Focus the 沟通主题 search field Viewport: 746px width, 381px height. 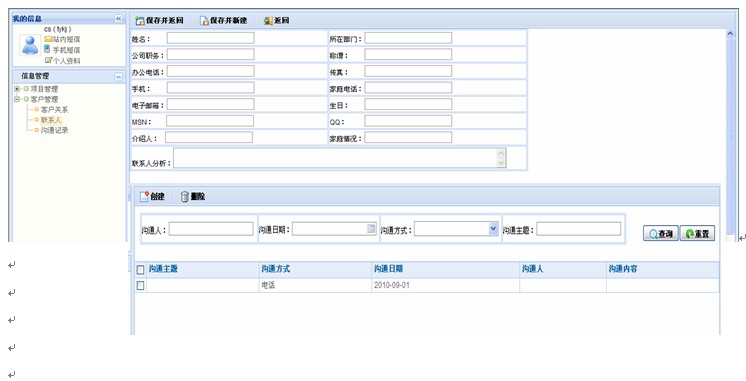click(579, 229)
